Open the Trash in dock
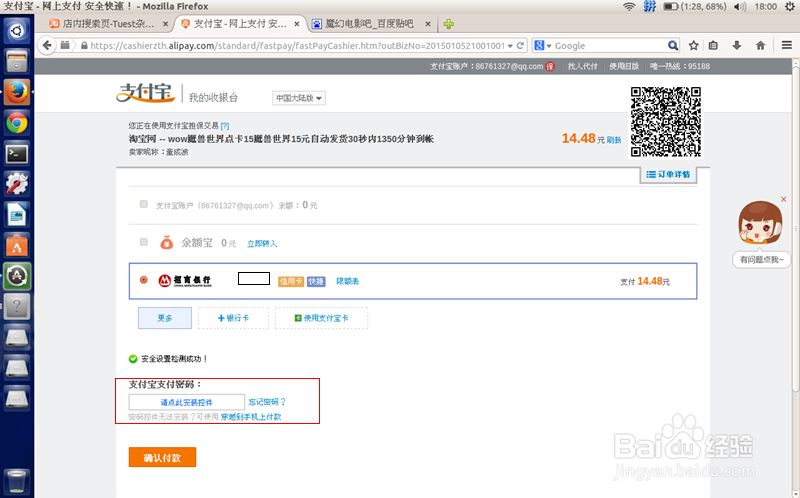 [17, 481]
